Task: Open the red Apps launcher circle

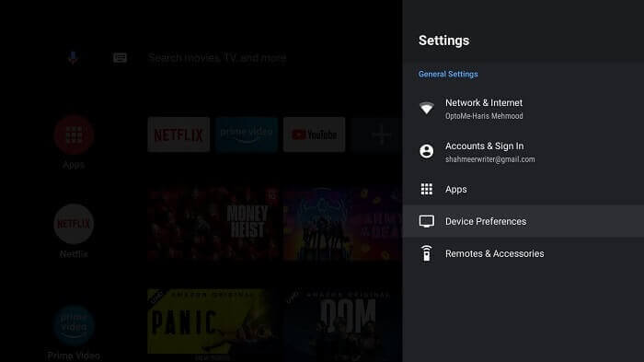Action: pyautogui.click(x=74, y=134)
